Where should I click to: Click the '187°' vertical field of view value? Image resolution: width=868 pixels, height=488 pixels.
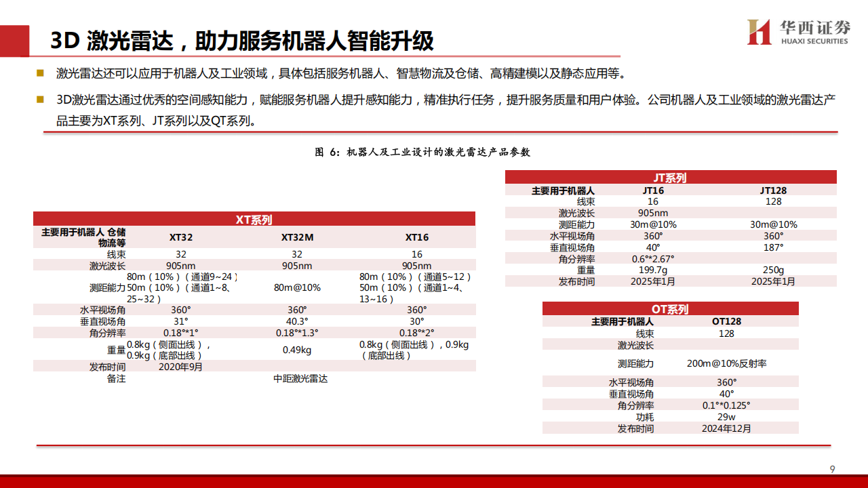pyautogui.click(x=774, y=247)
